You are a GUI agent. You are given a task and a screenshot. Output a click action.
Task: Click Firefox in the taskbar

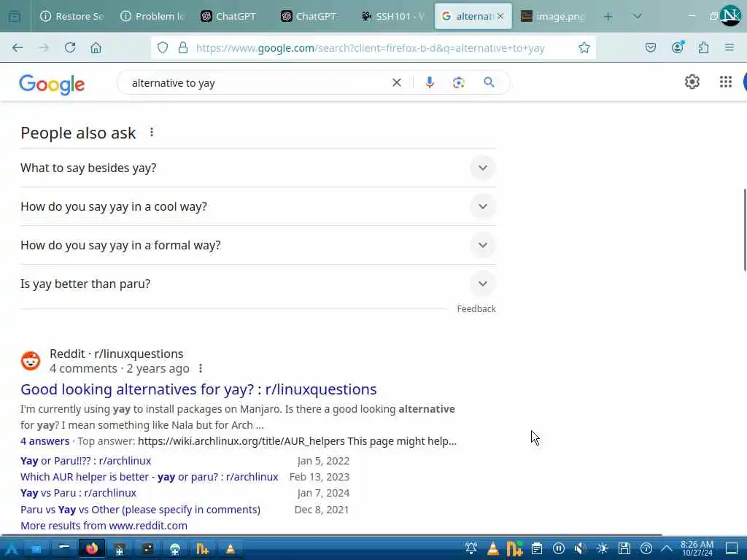pyautogui.click(x=92, y=548)
